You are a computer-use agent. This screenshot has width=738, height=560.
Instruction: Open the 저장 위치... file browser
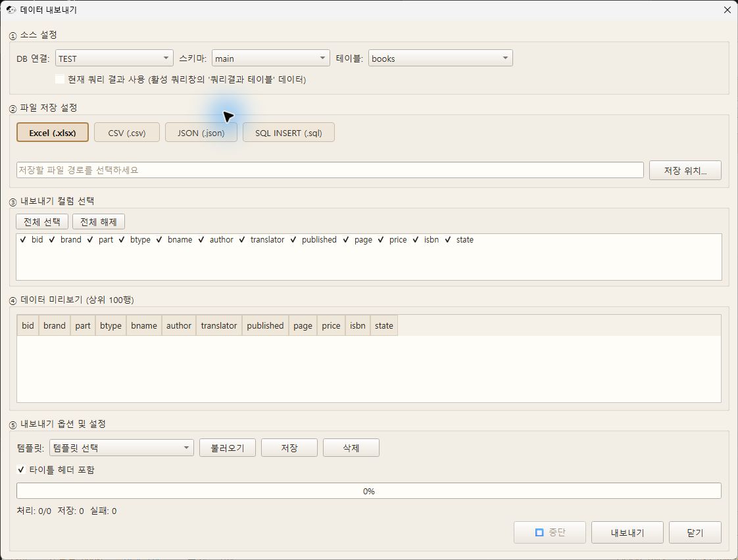tap(685, 170)
